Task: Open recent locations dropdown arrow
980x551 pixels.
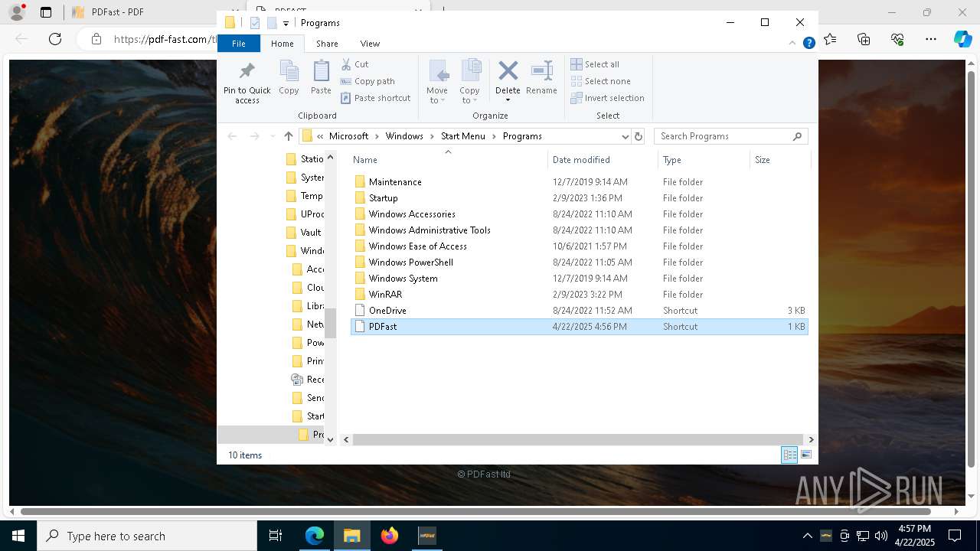Action: [273, 136]
